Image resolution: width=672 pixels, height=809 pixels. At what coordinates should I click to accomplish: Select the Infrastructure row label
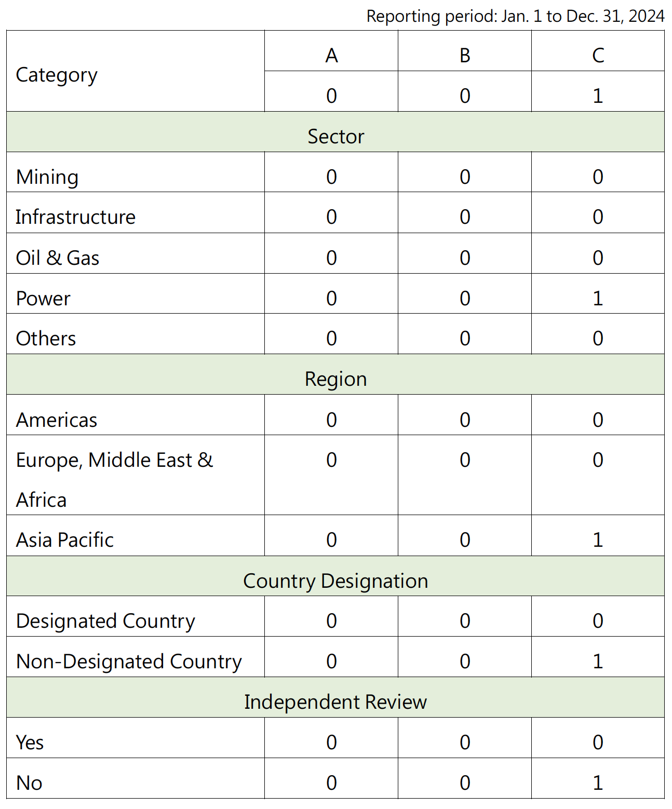[x=75, y=217]
